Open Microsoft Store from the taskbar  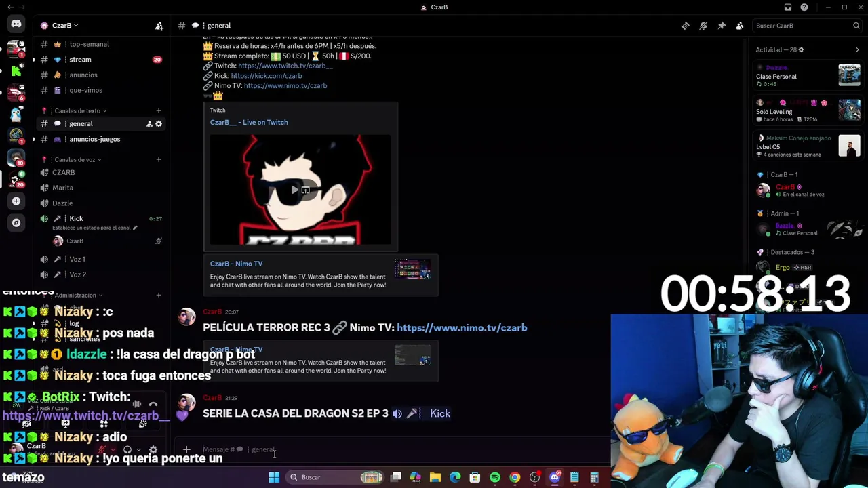click(475, 477)
